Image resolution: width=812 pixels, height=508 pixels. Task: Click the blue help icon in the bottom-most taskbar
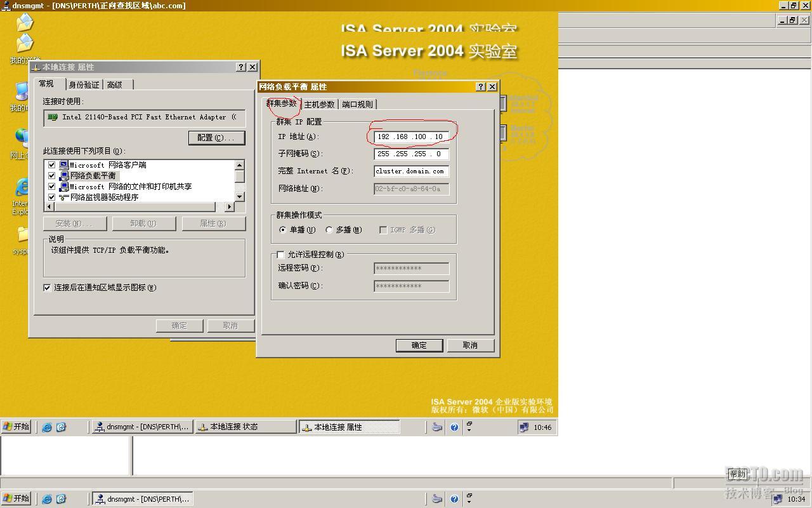[454, 499]
